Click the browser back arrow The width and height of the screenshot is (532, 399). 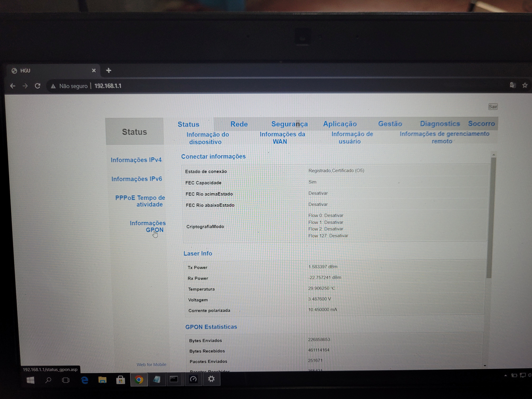coord(13,86)
